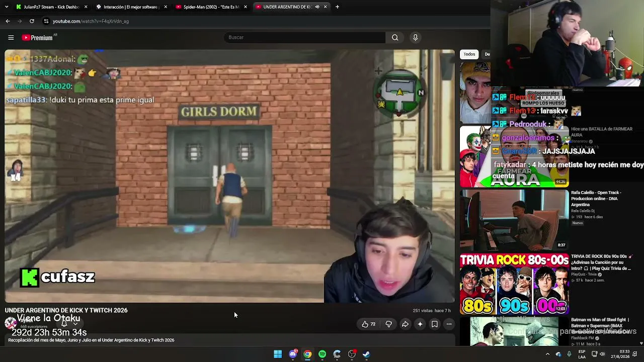Open more actions three-dot menu
644x362 pixels.
[449, 324]
